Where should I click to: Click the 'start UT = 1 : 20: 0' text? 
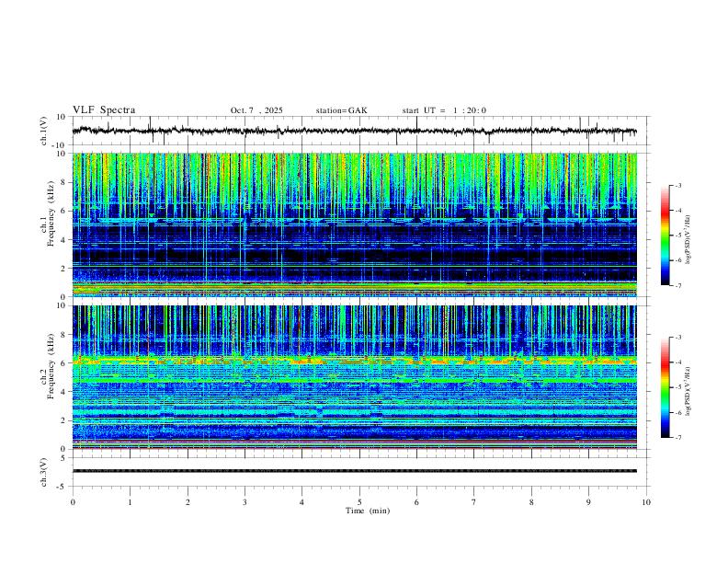click(x=444, y=110)
